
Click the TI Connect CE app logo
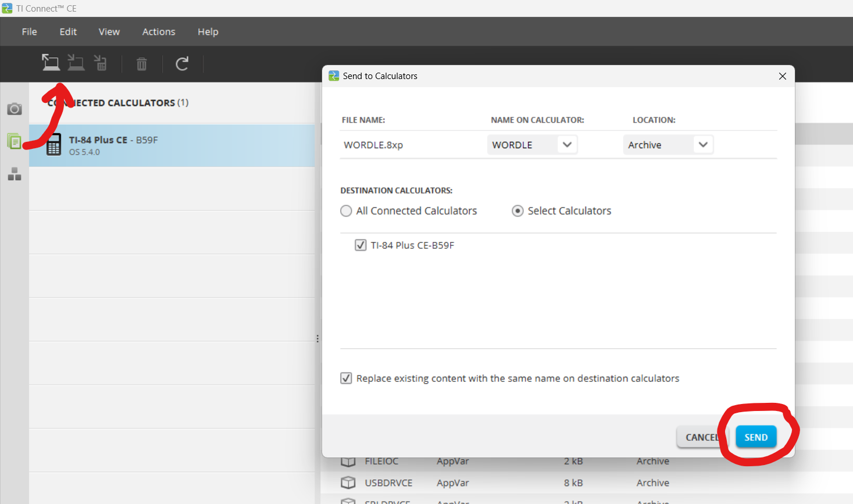tap(7, 8)
